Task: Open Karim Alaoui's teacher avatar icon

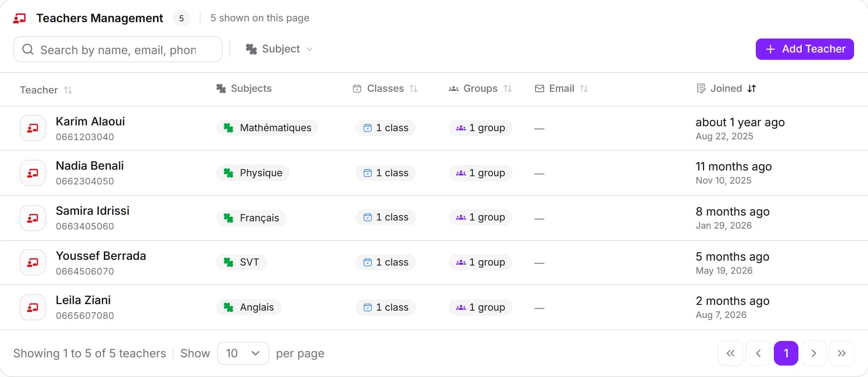Action: [33, 128]
